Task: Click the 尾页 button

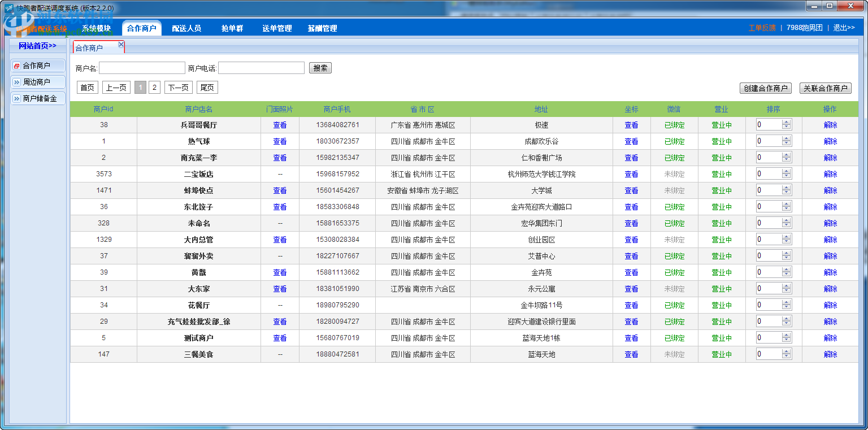Action: 207,88
